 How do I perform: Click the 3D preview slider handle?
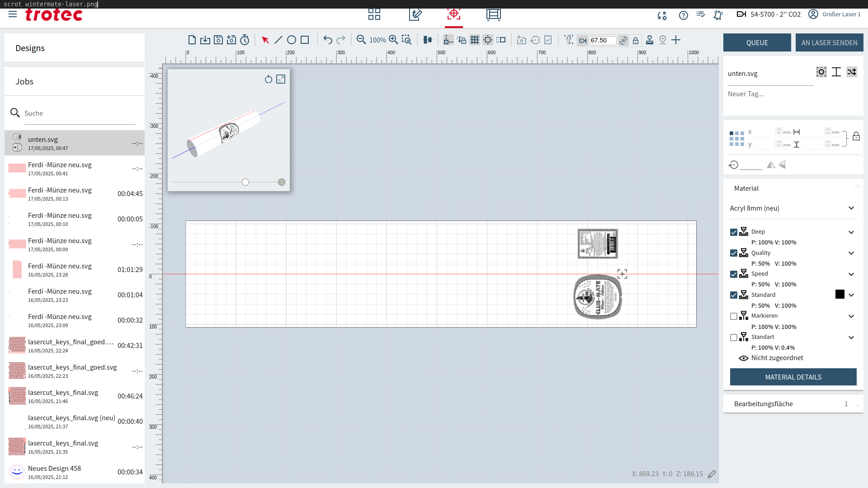(x=245, y=182)
